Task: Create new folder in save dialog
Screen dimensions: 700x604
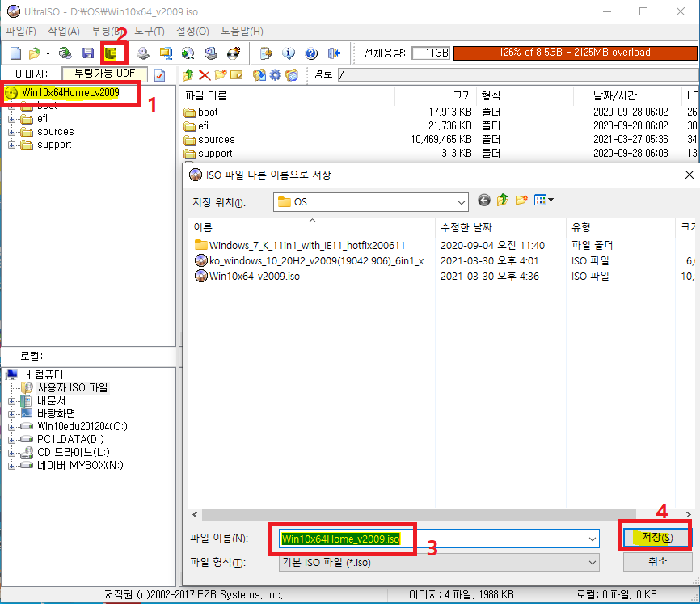Action: point(521,200)
